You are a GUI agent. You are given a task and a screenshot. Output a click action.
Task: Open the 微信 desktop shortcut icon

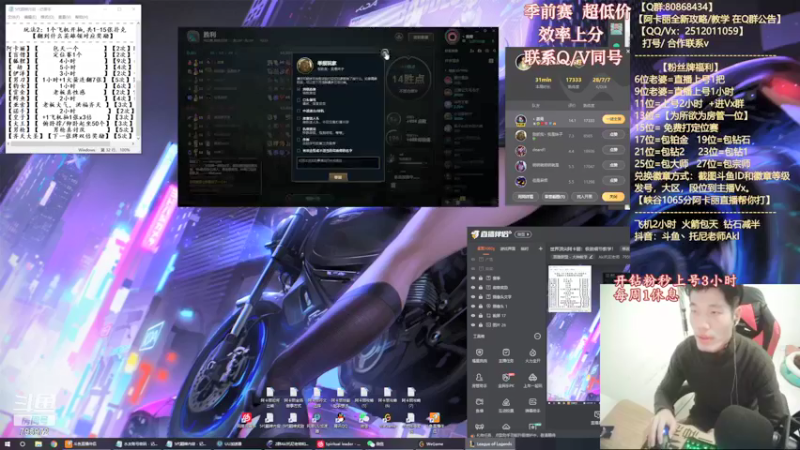point(364,418)
